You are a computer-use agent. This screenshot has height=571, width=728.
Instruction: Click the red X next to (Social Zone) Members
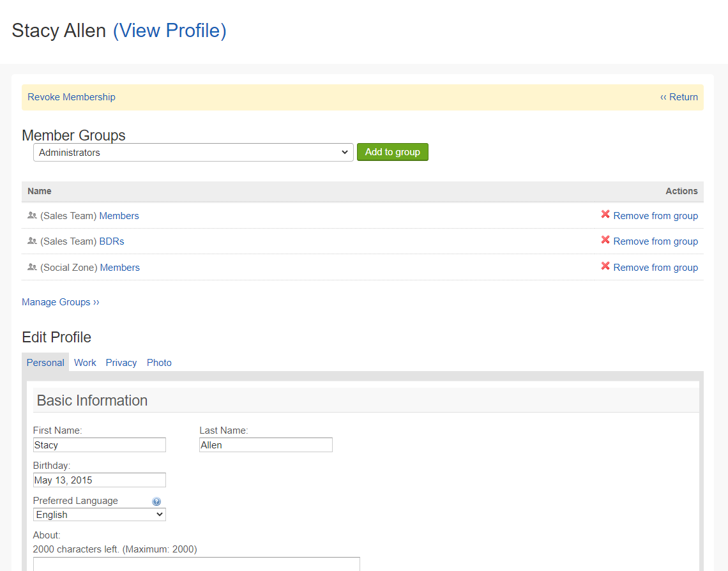(605, 267)
